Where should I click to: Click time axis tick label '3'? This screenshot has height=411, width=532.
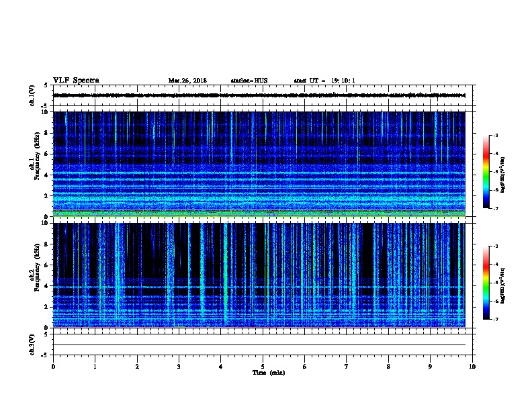[179, 367]
